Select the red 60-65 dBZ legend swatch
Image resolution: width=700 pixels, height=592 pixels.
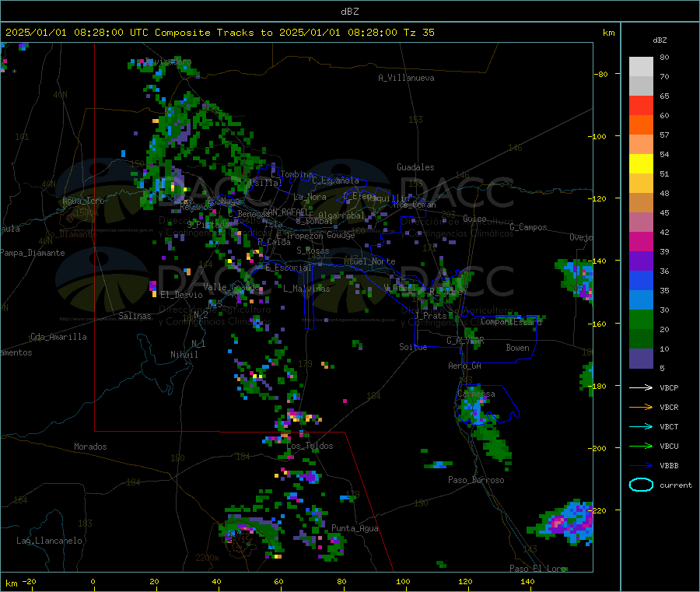(x=641, y=105)
